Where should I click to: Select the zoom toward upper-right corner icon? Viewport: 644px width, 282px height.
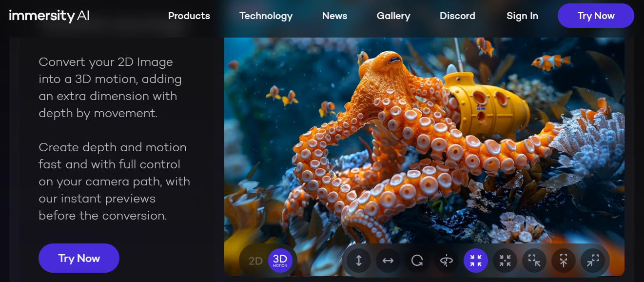[x=593, y=261]
